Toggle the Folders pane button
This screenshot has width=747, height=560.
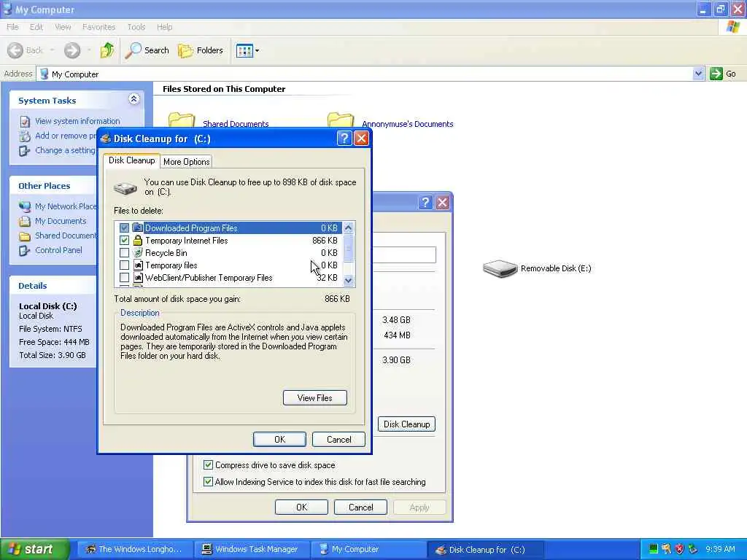click(x=201, y=50)
